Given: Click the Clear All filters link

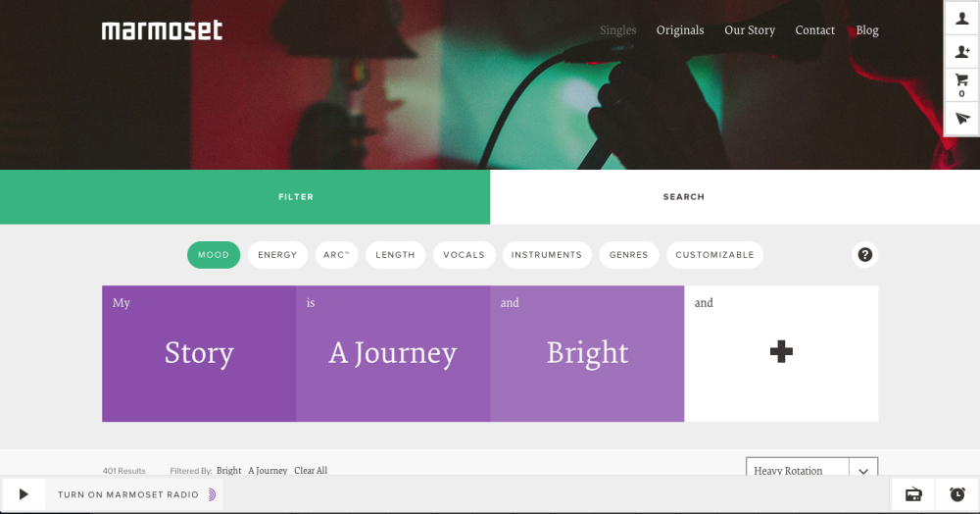Looking at the screenshot, I should 311,471.
